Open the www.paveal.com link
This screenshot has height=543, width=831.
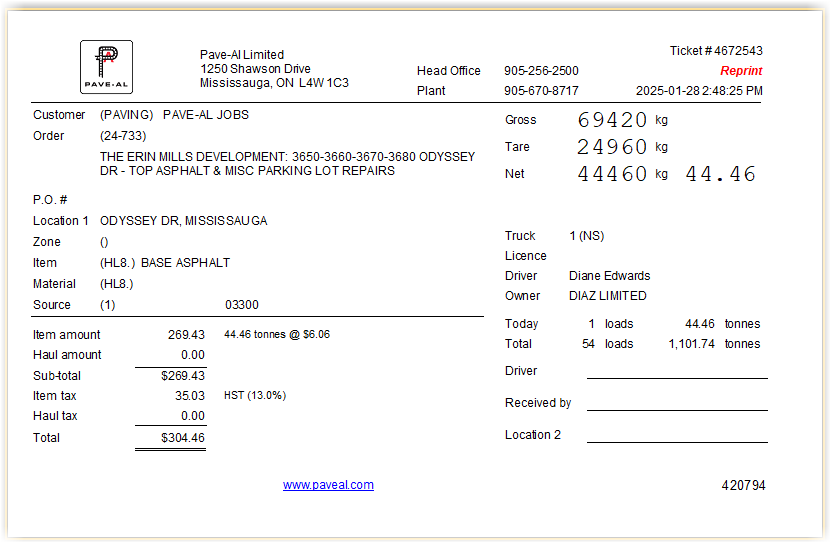click(328, 485)
